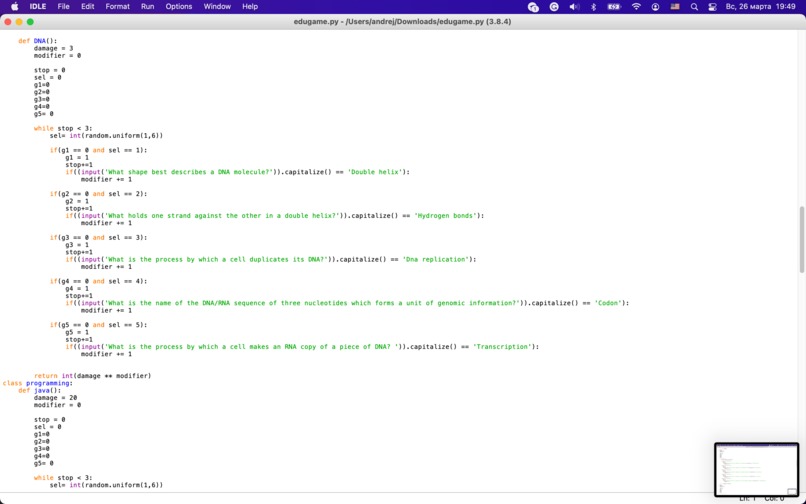806x504 pixels.
Task: Click the date and time in menu bar
Action: point(761,7)
